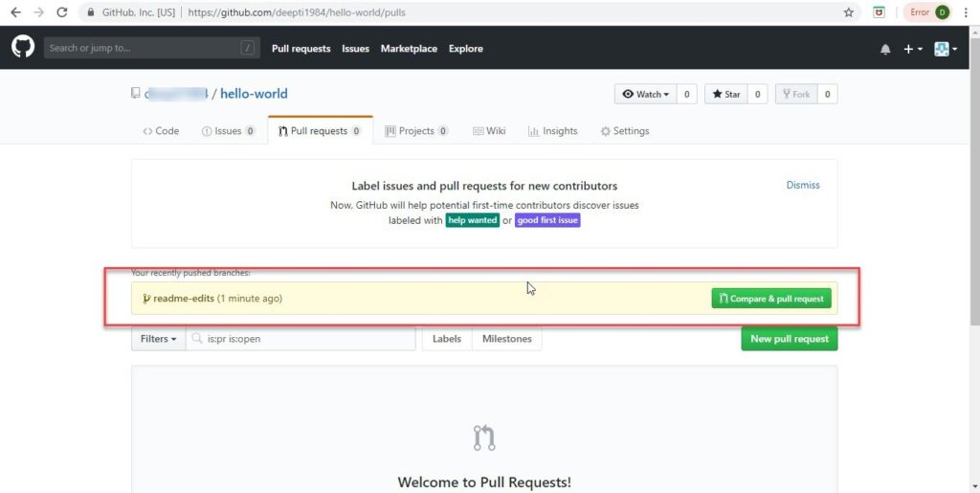The image size is (980, 493).
Task: Switch to the Projects tab
Action: (416, 131)
